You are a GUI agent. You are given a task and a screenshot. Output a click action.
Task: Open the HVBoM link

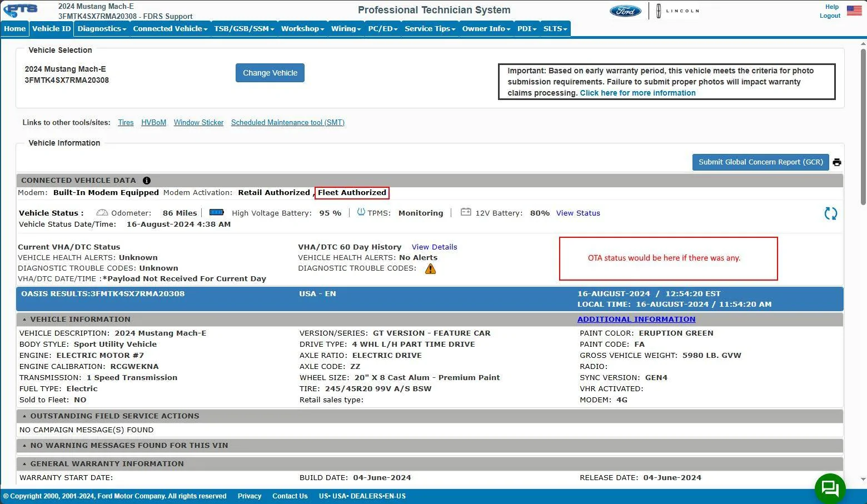click(x=153, y=123)
